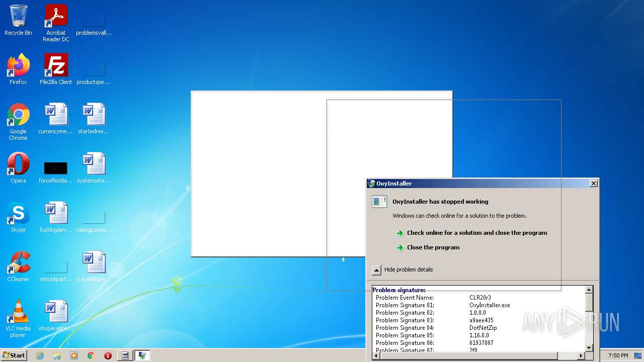Open Windows Explorer folder in taskbar
644x362 pixels.
pyautogui.click(x=57, y=355)
